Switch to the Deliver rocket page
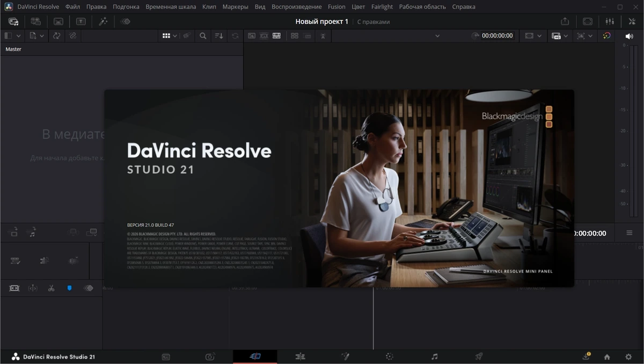 click(x=479, y=356)
